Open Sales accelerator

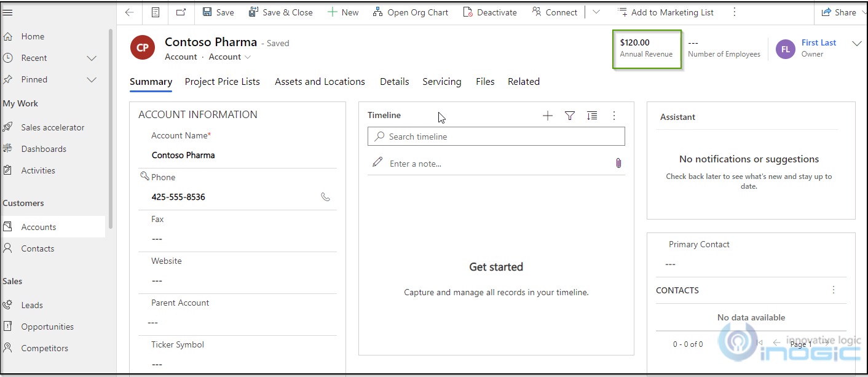[x=53, y=127]
